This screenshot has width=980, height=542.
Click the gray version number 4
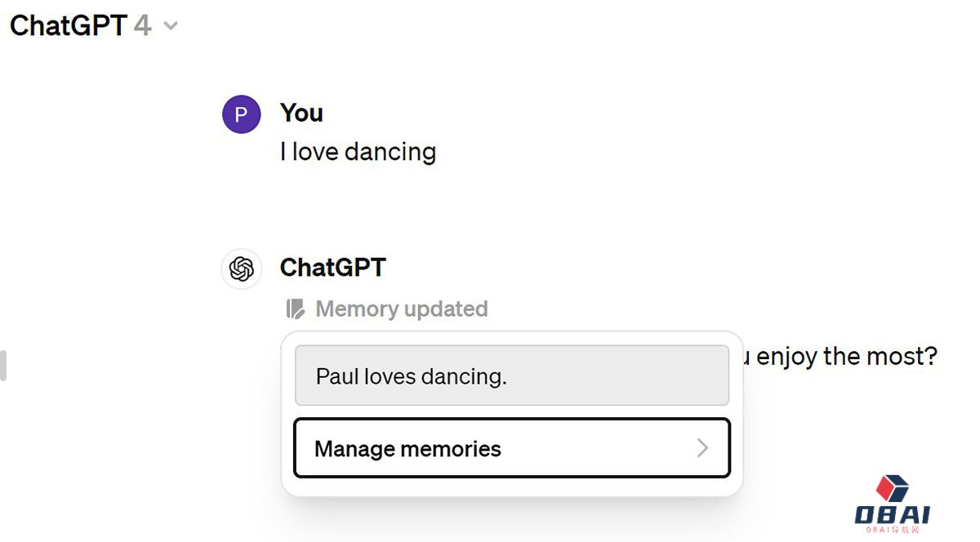[x=142, y=25]
